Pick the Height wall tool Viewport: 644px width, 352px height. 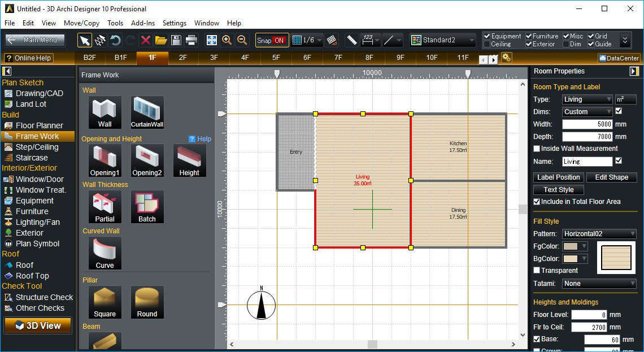189,160
